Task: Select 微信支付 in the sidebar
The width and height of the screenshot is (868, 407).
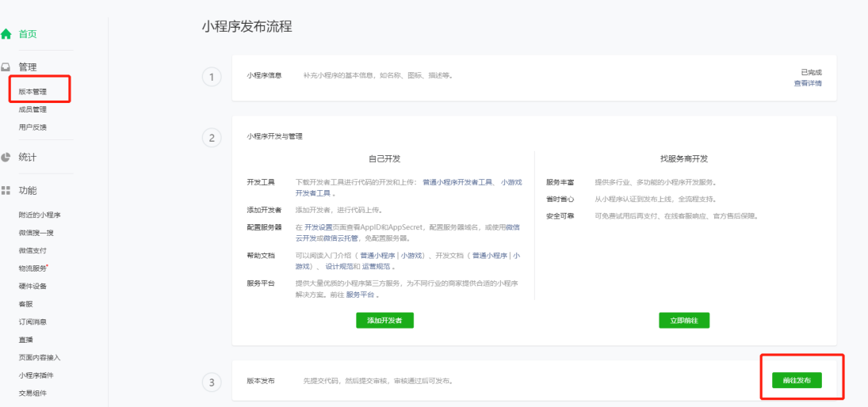Action: click(33, 250)
